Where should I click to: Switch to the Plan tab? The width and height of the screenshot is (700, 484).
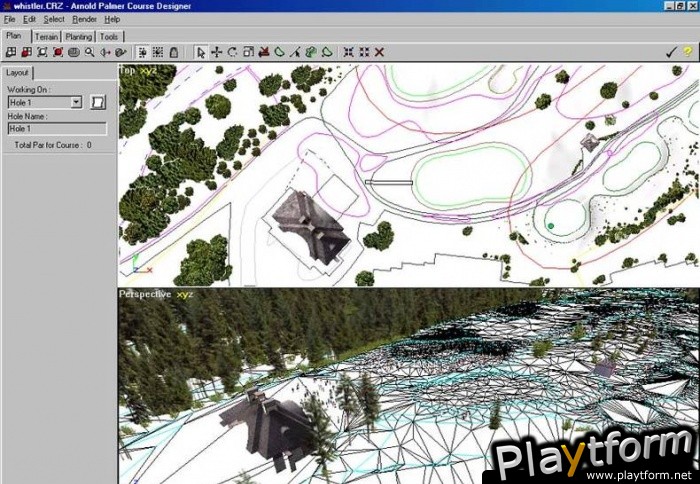click(14, 36)
